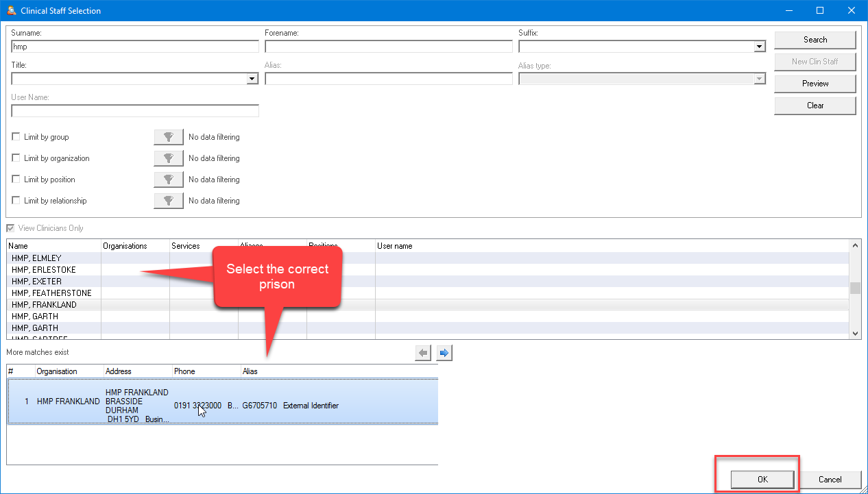Image resolution: width=868 pixels, height=494 pixels.
Task: Open the Suffix dropdown
Action: tap(759, 47)
